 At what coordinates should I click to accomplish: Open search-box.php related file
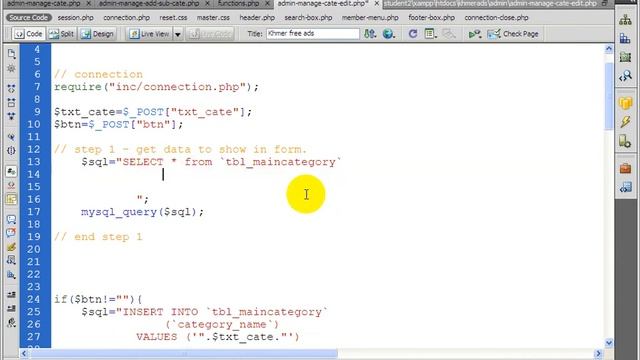(x=308, y=18)
